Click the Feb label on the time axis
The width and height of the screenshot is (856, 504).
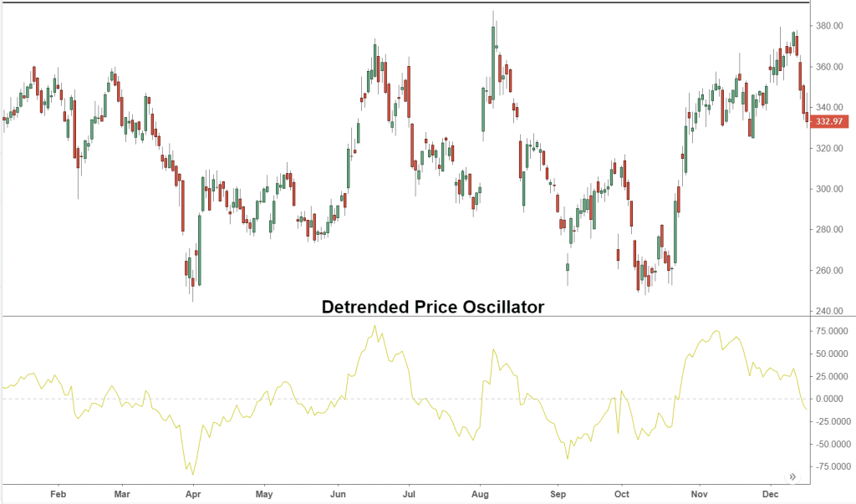click(58, 494)
